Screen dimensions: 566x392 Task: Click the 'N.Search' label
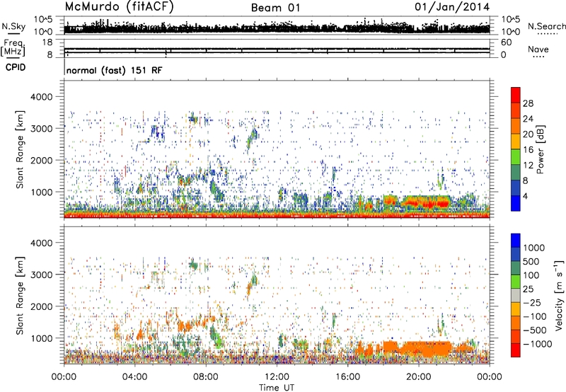[546, 26]
